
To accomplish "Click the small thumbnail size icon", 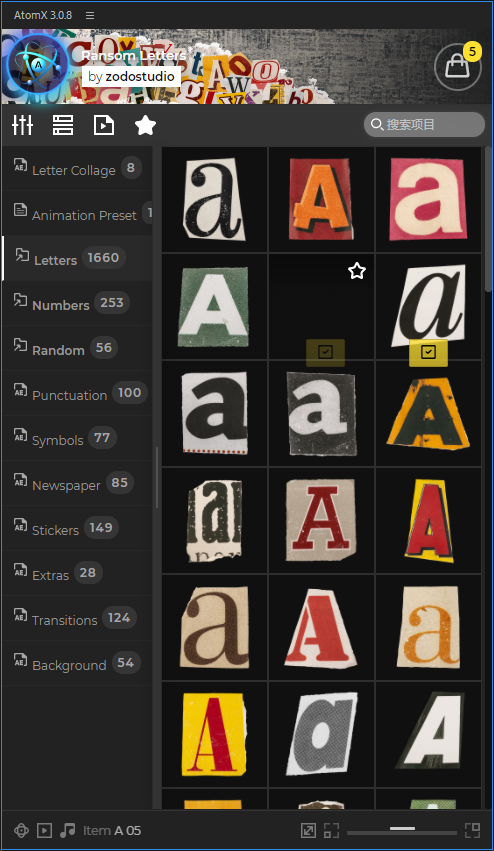I will click(331, 830).
